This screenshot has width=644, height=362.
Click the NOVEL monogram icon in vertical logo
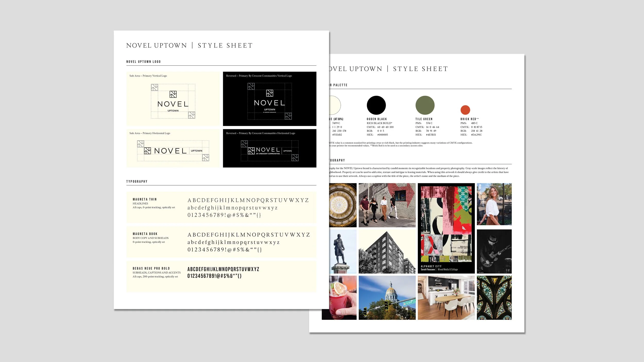click(x=173, y=94)
